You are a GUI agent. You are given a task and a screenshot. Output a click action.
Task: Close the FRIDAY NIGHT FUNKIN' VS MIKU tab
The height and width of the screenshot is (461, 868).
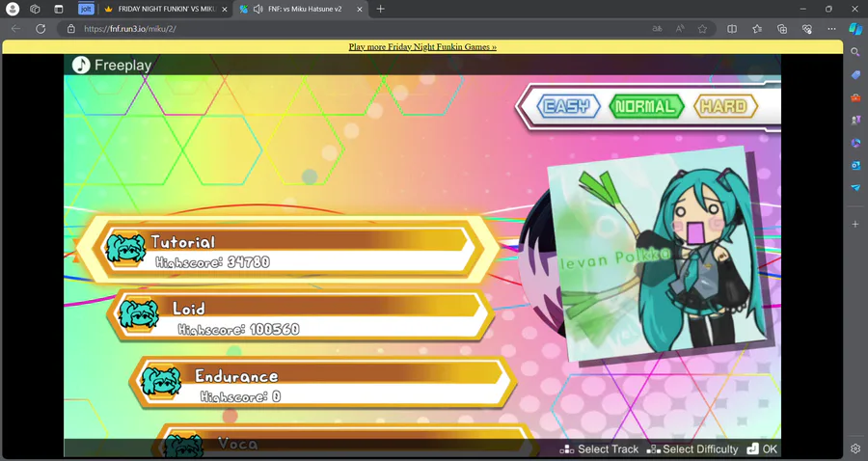tap(224, 9)
